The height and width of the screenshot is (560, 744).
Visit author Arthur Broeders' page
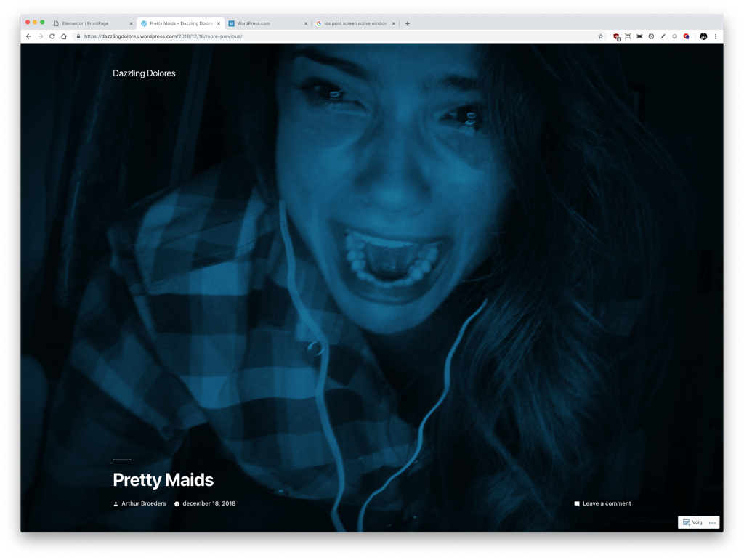click(143, 503)
